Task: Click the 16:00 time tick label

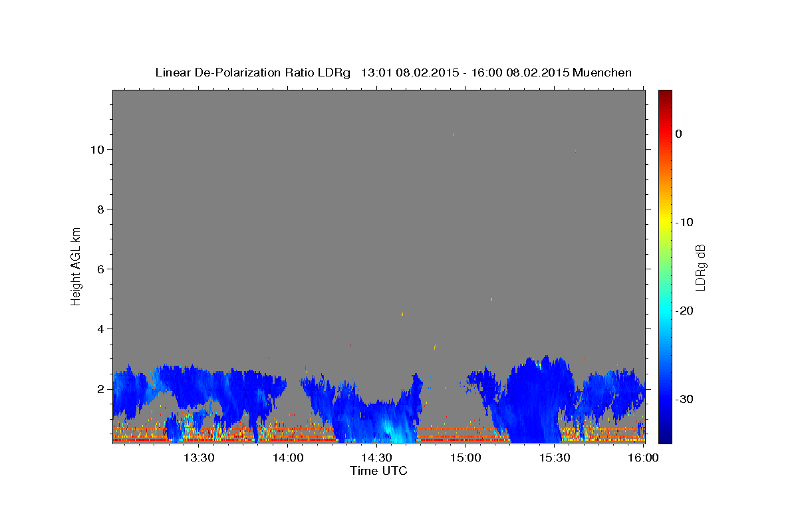Action: tap(643, 458)
